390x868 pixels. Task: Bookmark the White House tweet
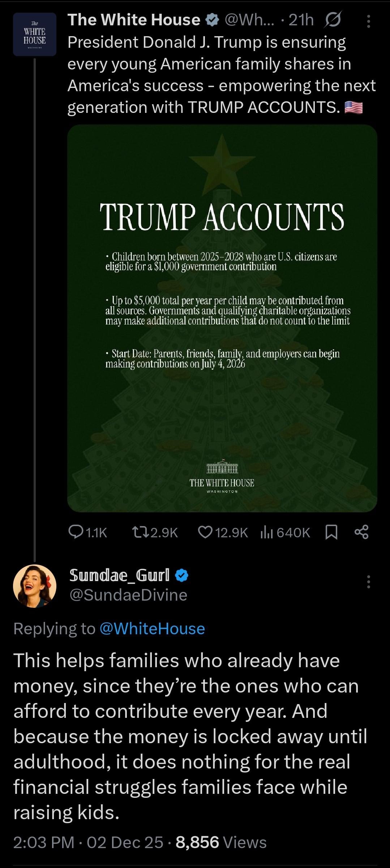click(x=331, y=532)
